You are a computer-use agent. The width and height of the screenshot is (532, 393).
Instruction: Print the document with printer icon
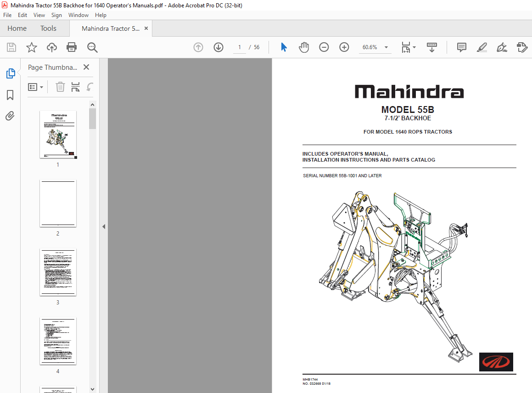[x=72, y=47]
